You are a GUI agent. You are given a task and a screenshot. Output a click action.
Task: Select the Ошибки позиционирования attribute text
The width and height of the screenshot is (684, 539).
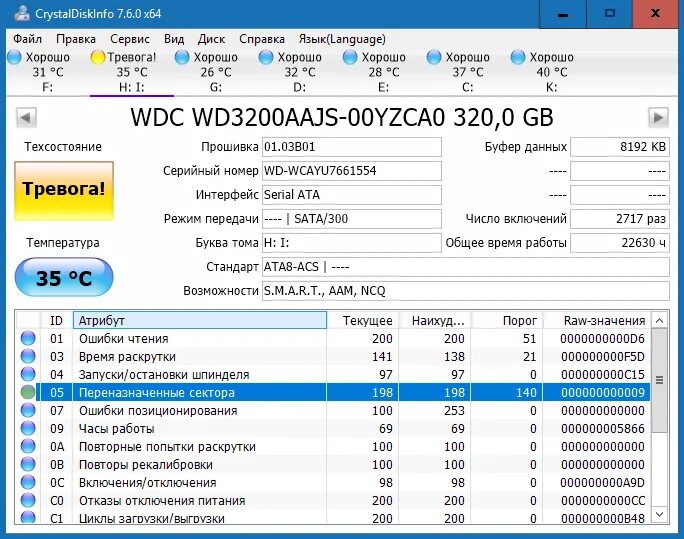158,411
